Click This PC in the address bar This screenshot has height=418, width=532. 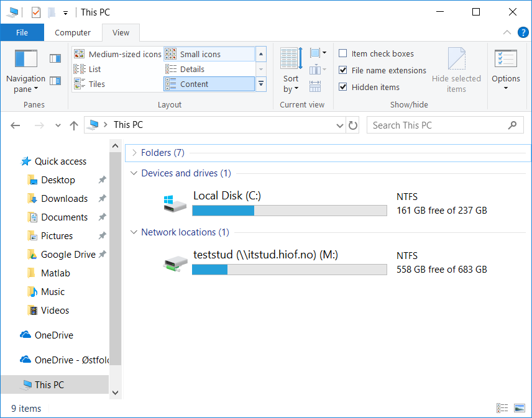128,125
